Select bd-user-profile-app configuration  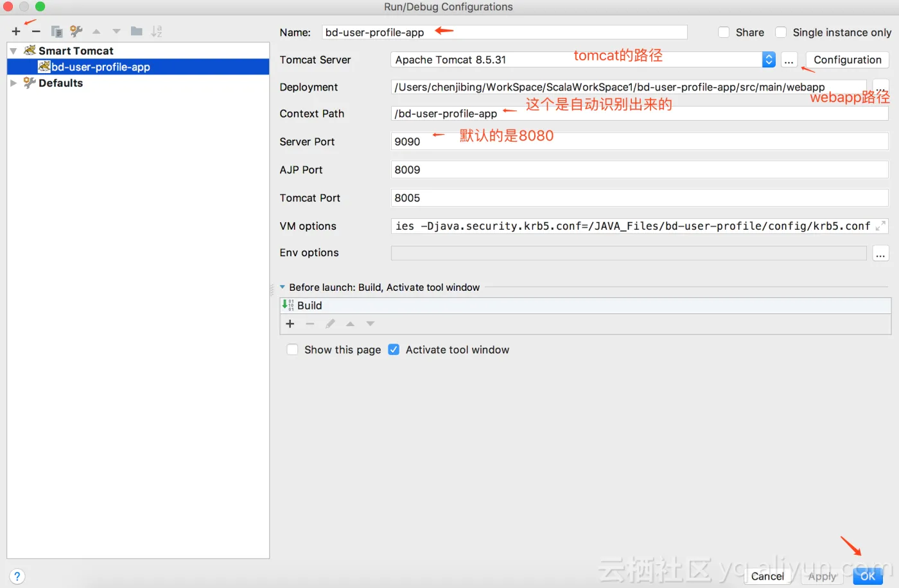[138, 67]
